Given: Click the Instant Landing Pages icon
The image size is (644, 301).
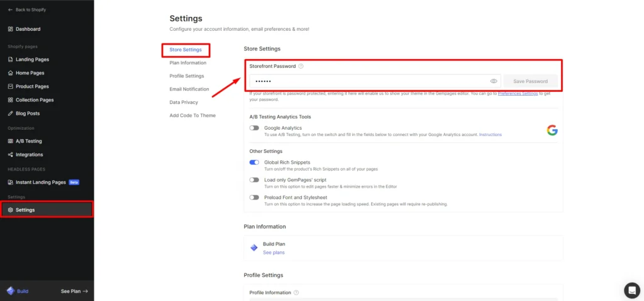Looking at the screenshot, I should (10, 182).
